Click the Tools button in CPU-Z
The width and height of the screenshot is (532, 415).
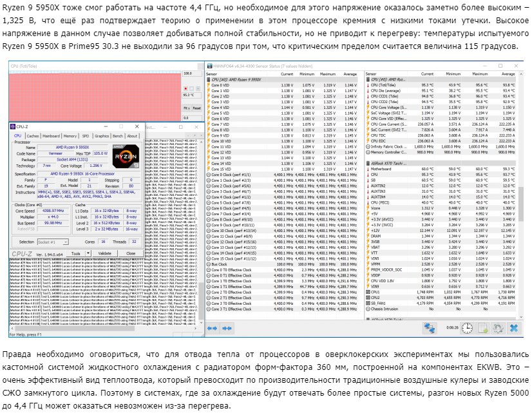tap(75, 253)
